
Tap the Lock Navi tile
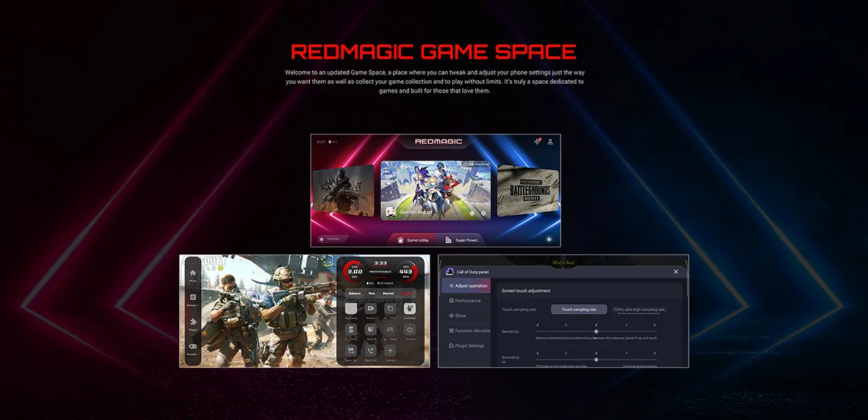[x=409, y=309]
